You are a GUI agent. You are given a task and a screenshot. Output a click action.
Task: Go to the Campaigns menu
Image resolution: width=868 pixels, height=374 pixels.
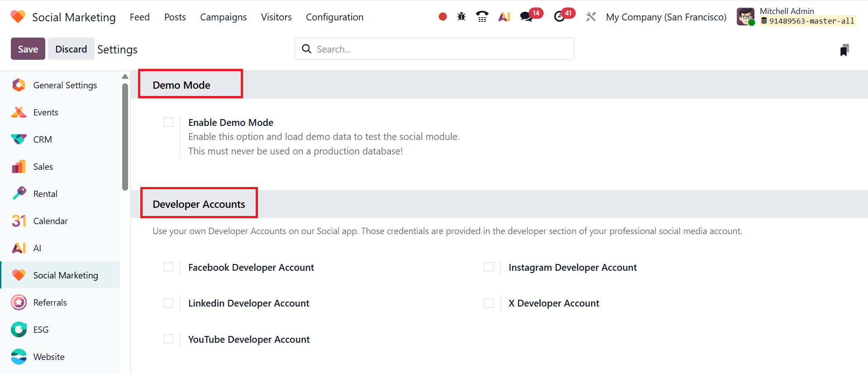point(223,17)
